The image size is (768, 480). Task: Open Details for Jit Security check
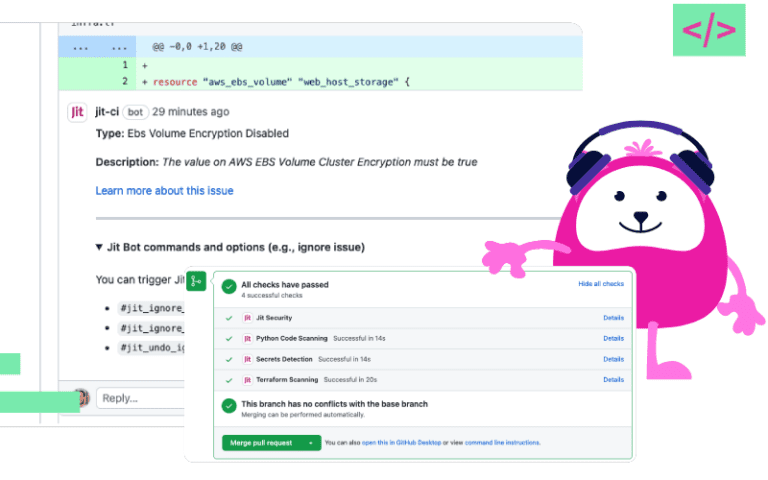pos(613,318)
